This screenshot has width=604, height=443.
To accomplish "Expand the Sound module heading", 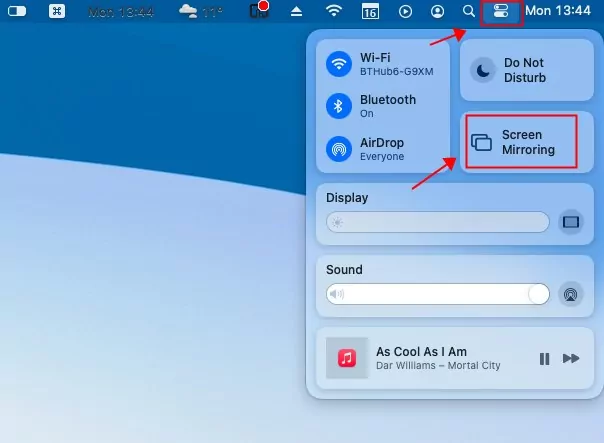I will [344, 270].
